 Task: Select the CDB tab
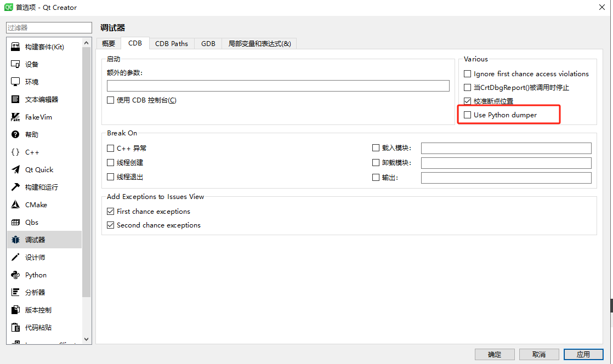tap(135, 43)
